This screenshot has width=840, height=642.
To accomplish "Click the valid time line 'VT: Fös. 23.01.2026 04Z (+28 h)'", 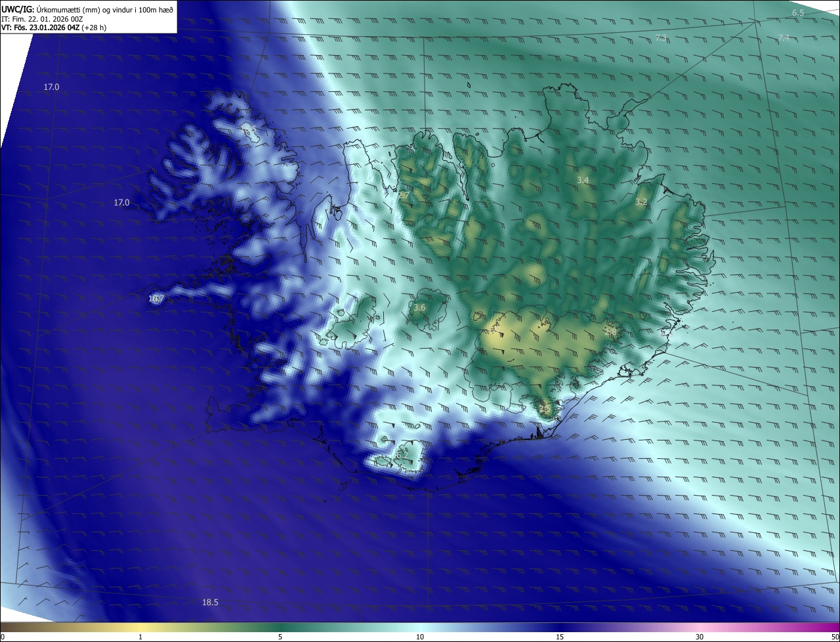I will click(54, 28).
